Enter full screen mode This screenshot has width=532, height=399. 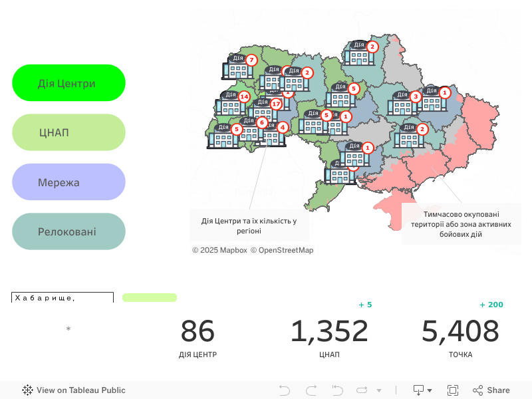453,390
